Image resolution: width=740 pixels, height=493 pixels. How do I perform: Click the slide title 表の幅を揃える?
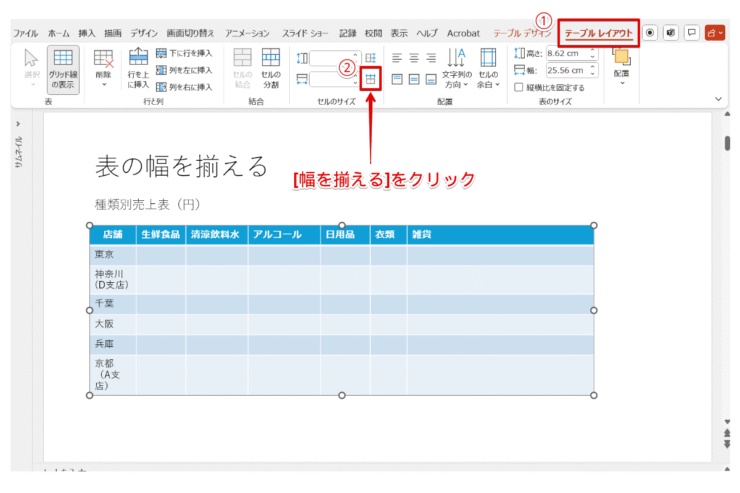click(182, 167)
